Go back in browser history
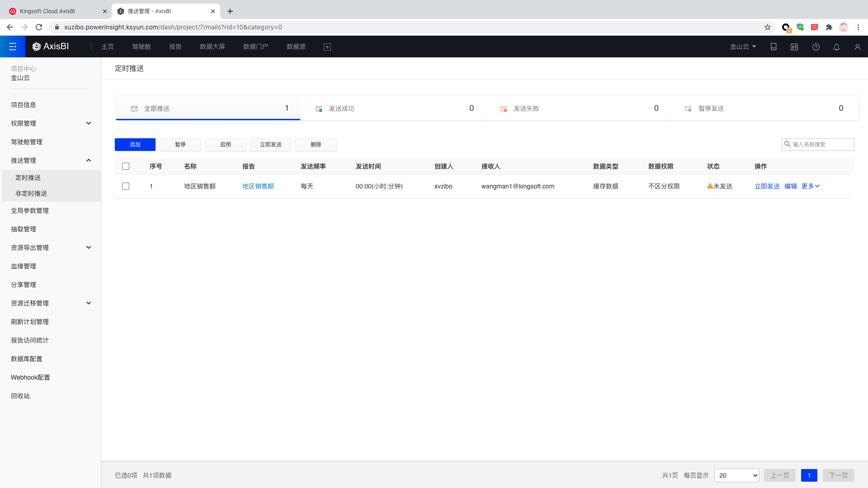 [10, 27]
